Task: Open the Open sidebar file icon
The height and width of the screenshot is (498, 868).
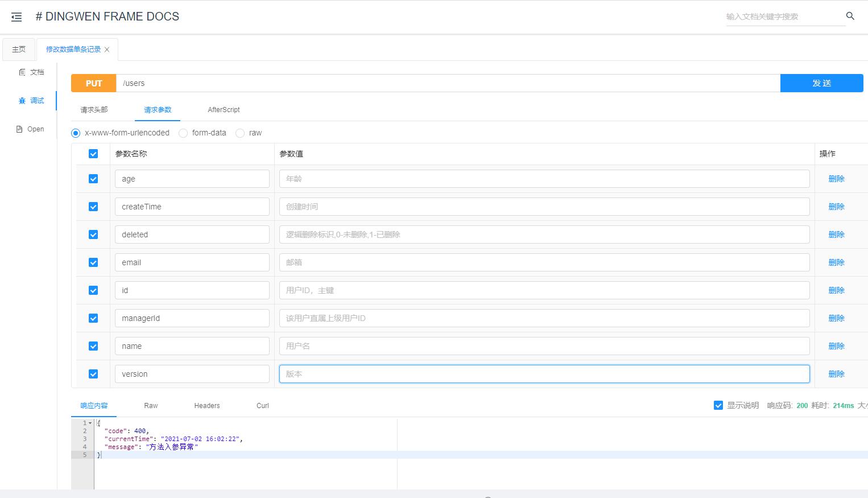Action: [x=19, y=129]
